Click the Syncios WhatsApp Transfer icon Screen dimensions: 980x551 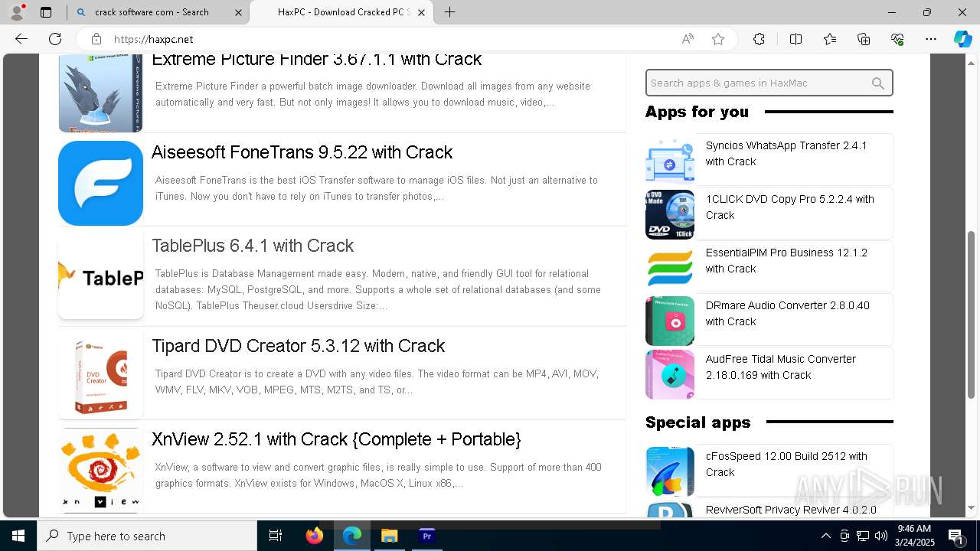point(670,160)
